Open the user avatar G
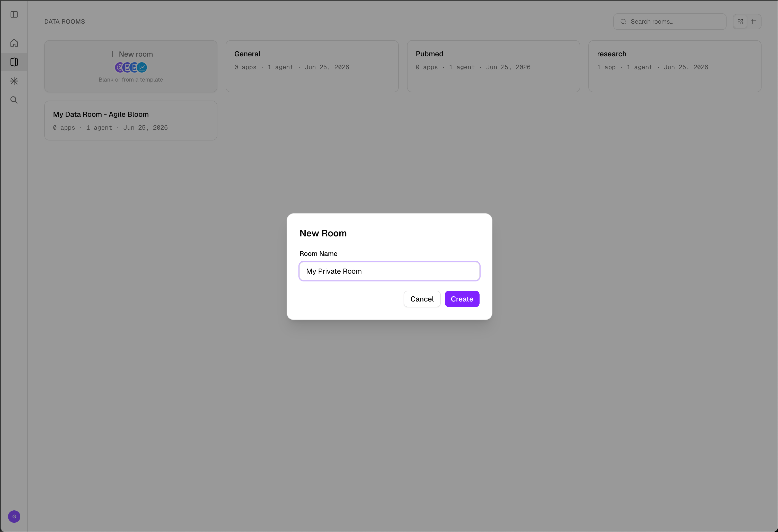Viewport: 778px width, 532px height. click(14, 516)
